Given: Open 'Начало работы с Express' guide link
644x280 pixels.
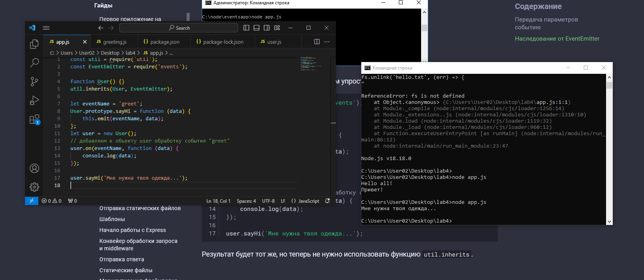Looking at the screenshot, I should click(x=133, y=230).
